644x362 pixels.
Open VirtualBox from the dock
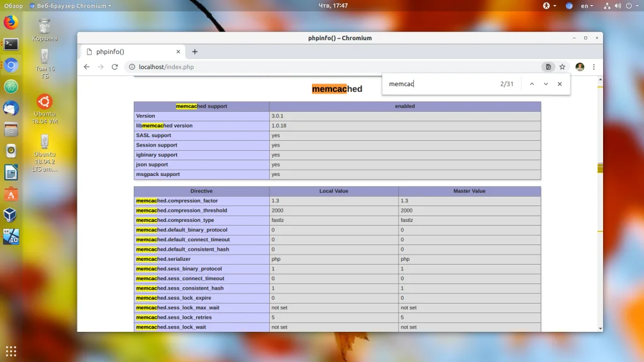click(x=11, y=216)
